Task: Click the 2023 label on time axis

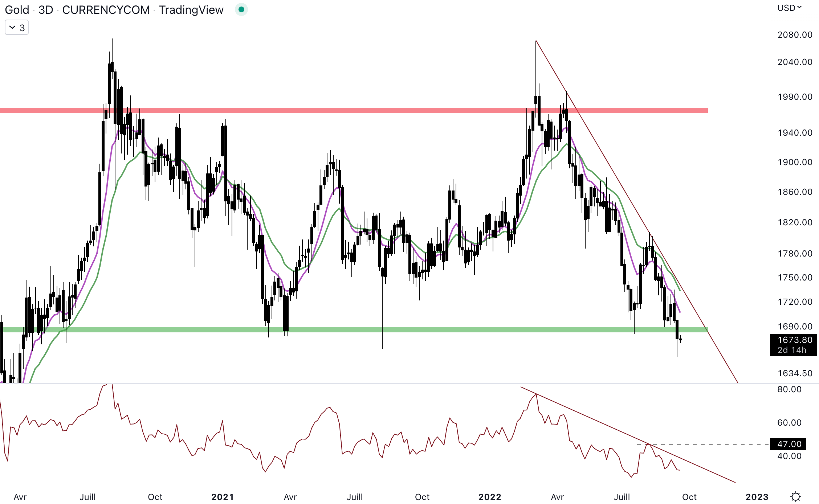Action: click(757, 497)
